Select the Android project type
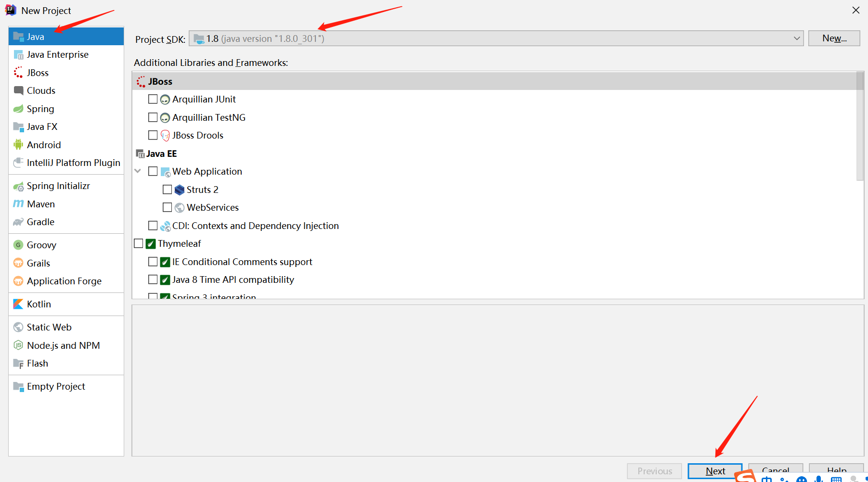 coord(66,145)
